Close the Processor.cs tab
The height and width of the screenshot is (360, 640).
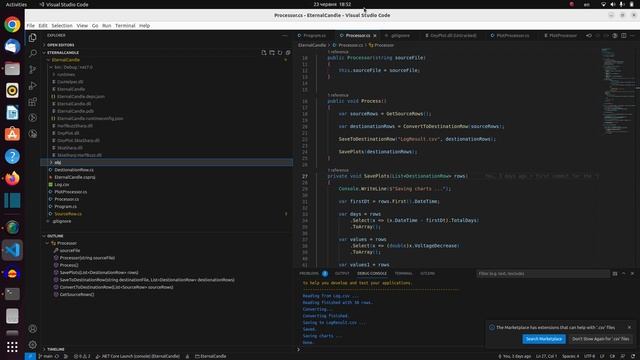[x=375, y=36]
